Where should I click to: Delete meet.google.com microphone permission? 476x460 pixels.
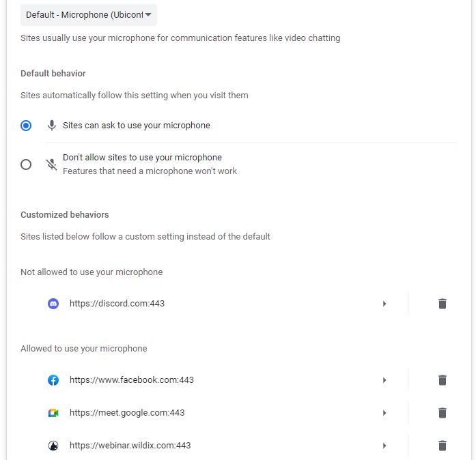pyautogui.click(x=443, y=413)
